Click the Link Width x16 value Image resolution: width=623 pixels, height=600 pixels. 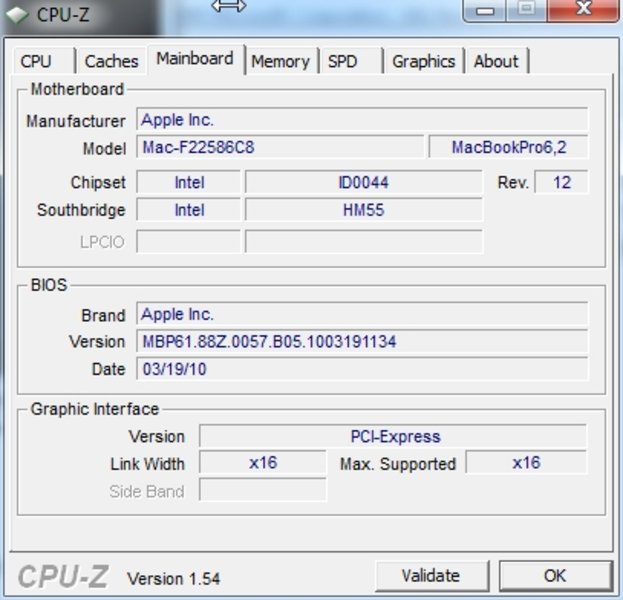click(263, 463)
